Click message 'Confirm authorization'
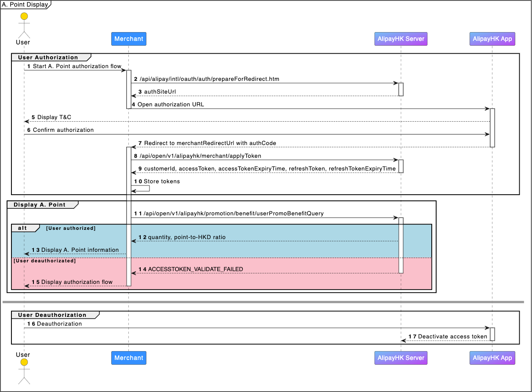This screenshot has height=392, width=532. (x=63, y=130)
